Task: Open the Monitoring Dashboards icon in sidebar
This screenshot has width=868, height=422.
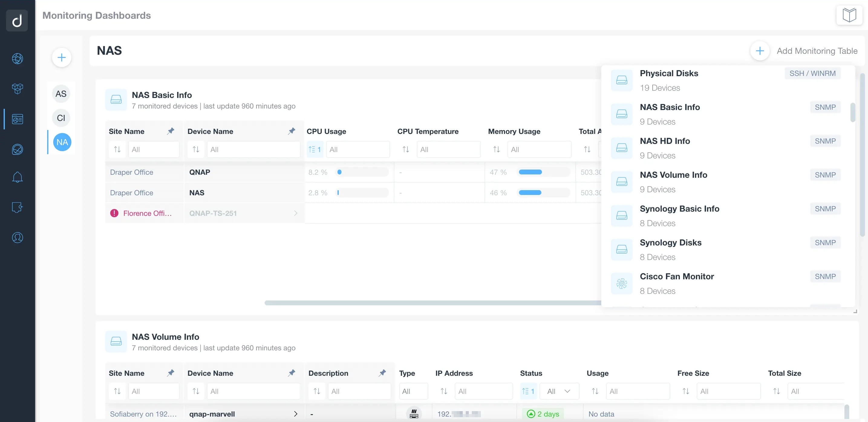Action: [17, 118]
